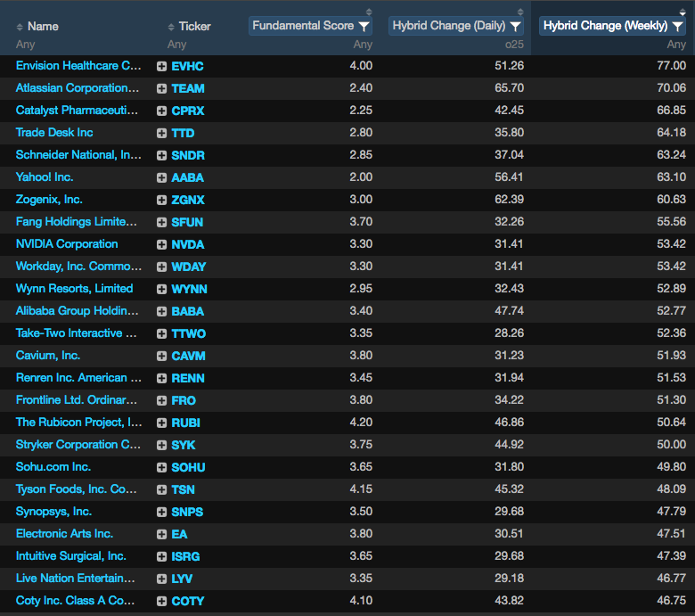Sort arrows above Hybrid Change (Weekly)
Screen dimensions: 695x616
click(x=683, y=12)
